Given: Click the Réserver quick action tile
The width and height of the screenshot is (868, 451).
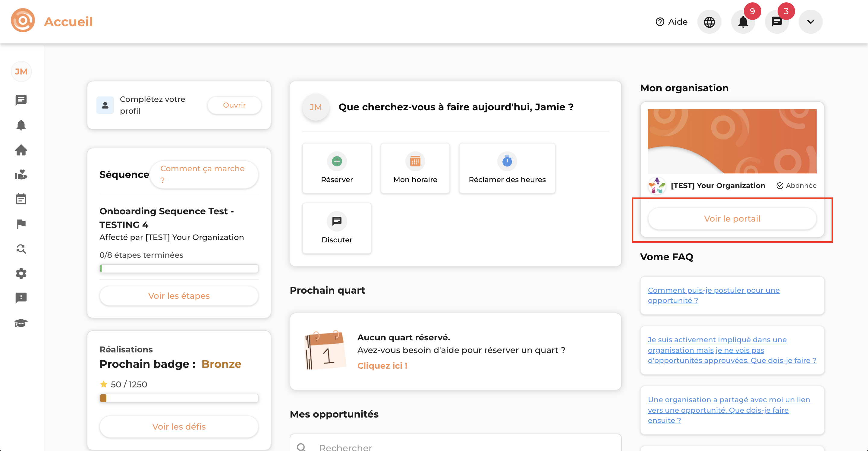Looking at the screenshot, I should [337, 168].
